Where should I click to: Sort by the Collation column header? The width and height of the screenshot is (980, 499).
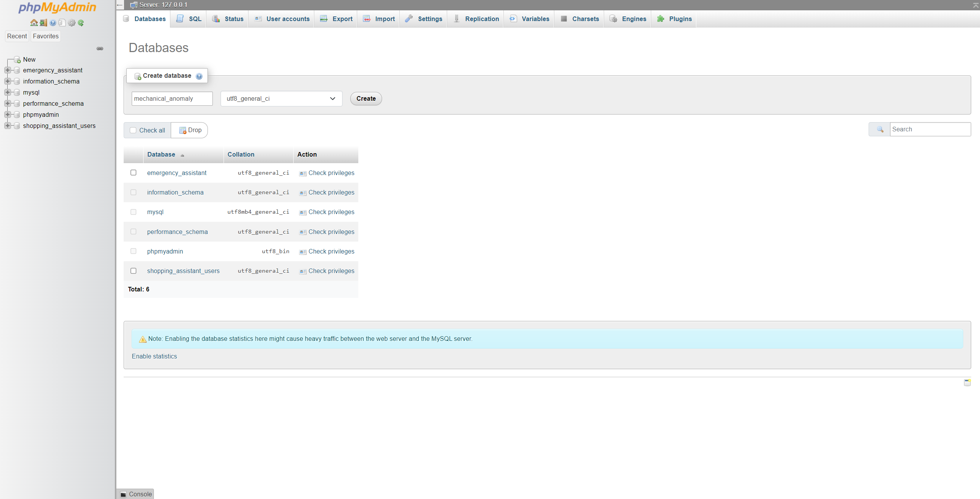(241, 154)
